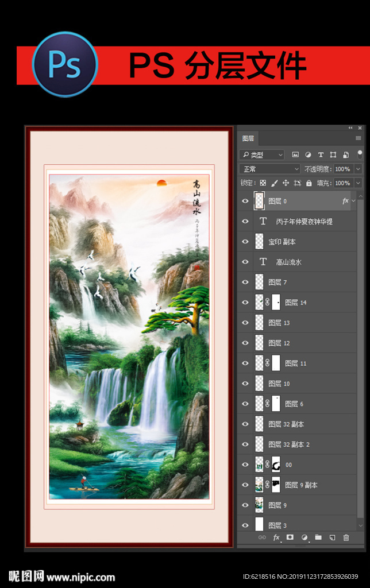Click the link layers icon at panel bottom

click(262, 537)
